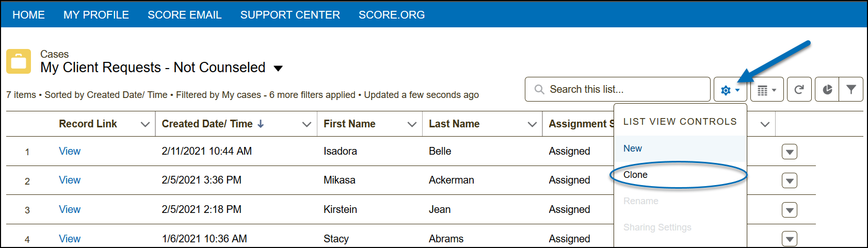
Task: Select Clone from list view controls
Action: [635, 175]
